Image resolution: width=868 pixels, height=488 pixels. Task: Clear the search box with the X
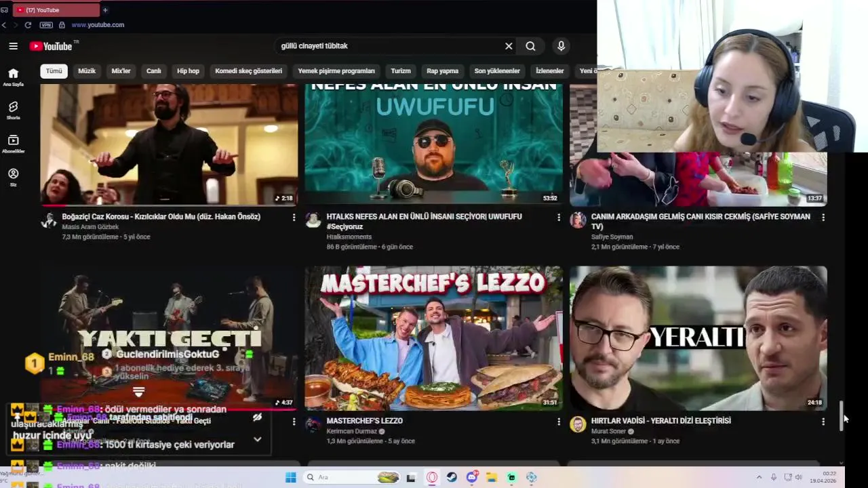[x=509, y=46]
